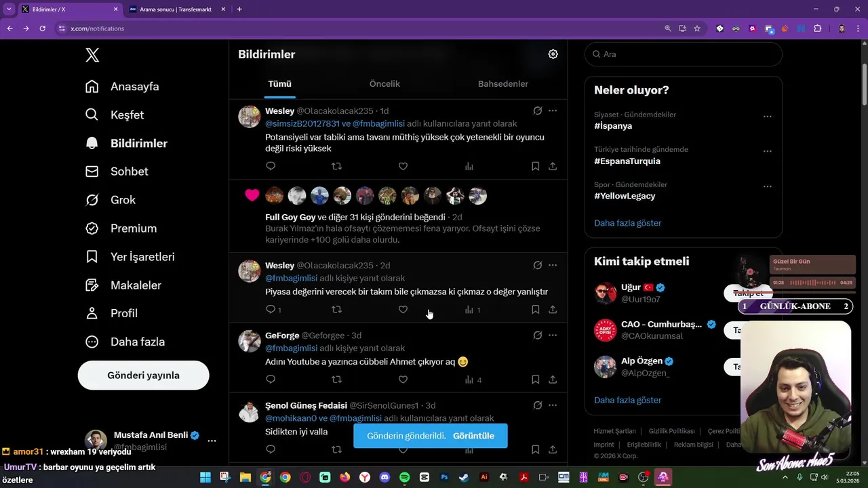
Task: Click the Ara search field
Action: point(684,54)
